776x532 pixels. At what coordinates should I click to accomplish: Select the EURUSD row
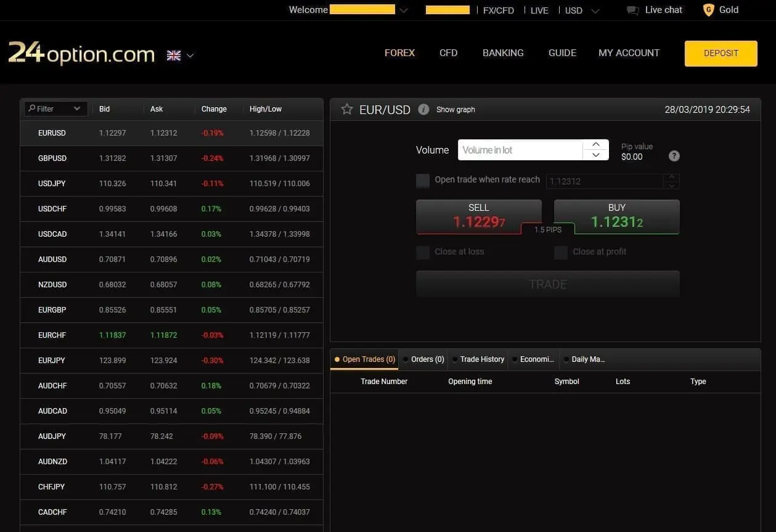(171, 133)
